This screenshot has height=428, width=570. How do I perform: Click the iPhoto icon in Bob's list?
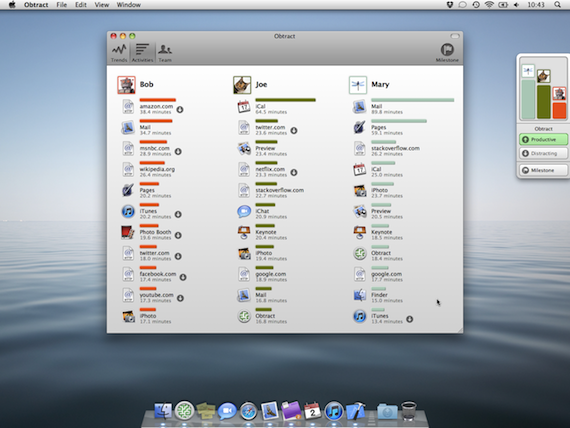(128, 316)
